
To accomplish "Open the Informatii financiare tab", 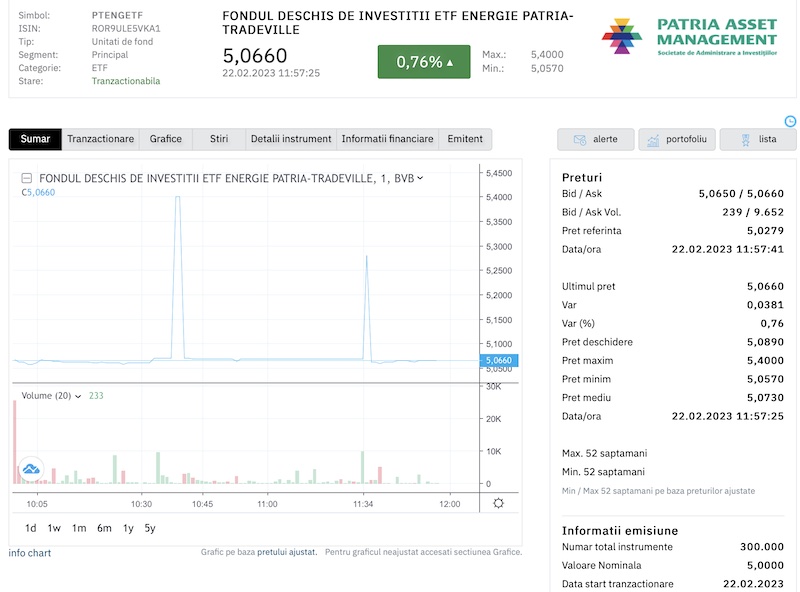I will [x=387, y=139].
